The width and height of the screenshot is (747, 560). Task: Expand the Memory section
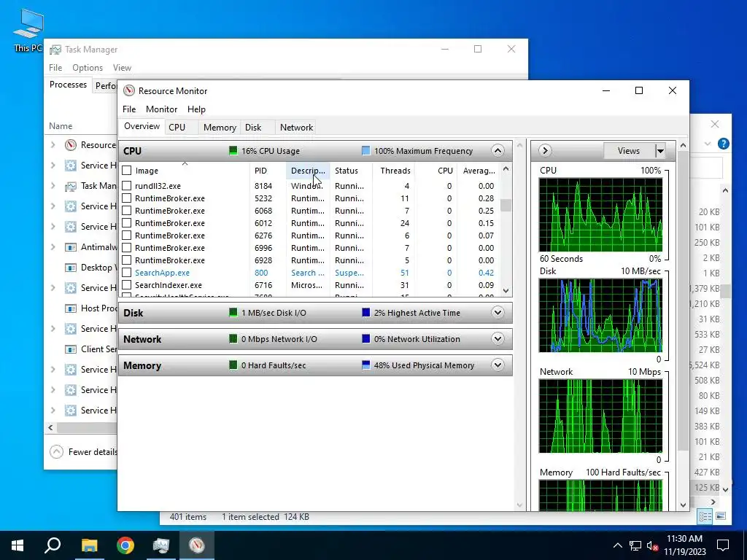tap(498, 365)
